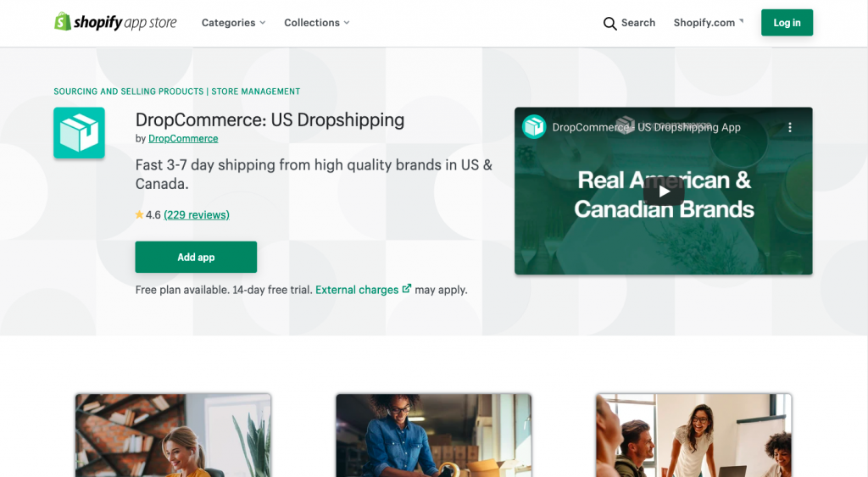Viewport: 868px width, 477px height.
Task: Play the DropCommerce video
Action: tap(664, 191)
